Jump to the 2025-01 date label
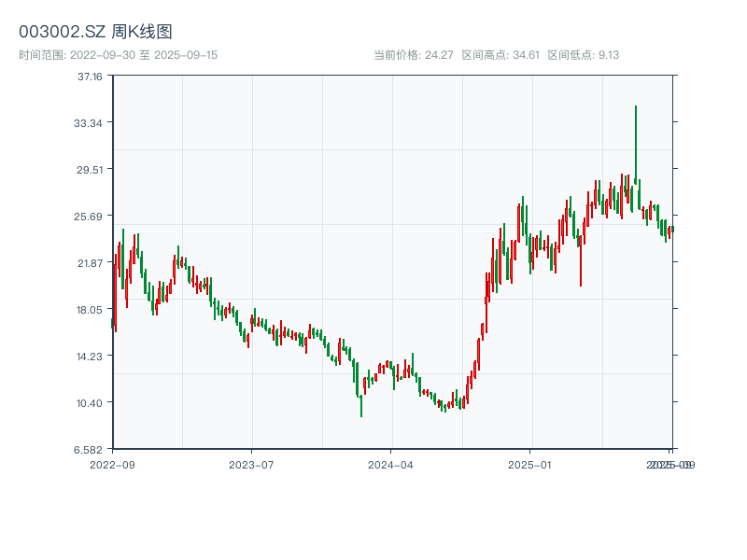The height and width of the screenshot is (560, 747). click(530, 464)
